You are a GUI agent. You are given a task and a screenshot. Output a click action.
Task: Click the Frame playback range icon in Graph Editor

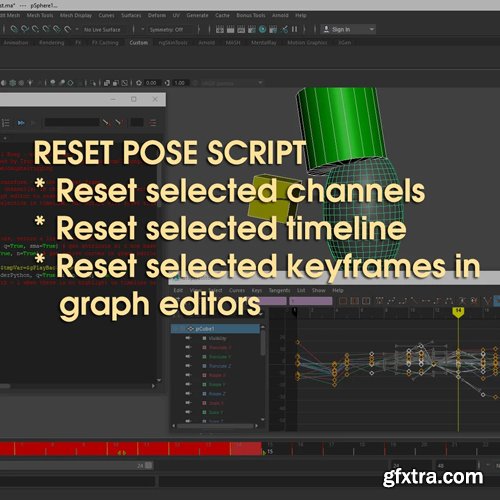click(x=354, y=301)
